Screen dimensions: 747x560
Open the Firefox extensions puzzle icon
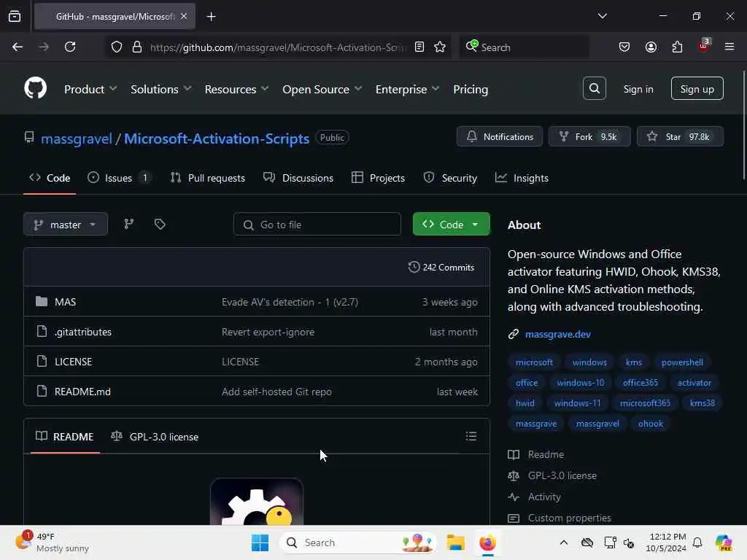[677, 47]
